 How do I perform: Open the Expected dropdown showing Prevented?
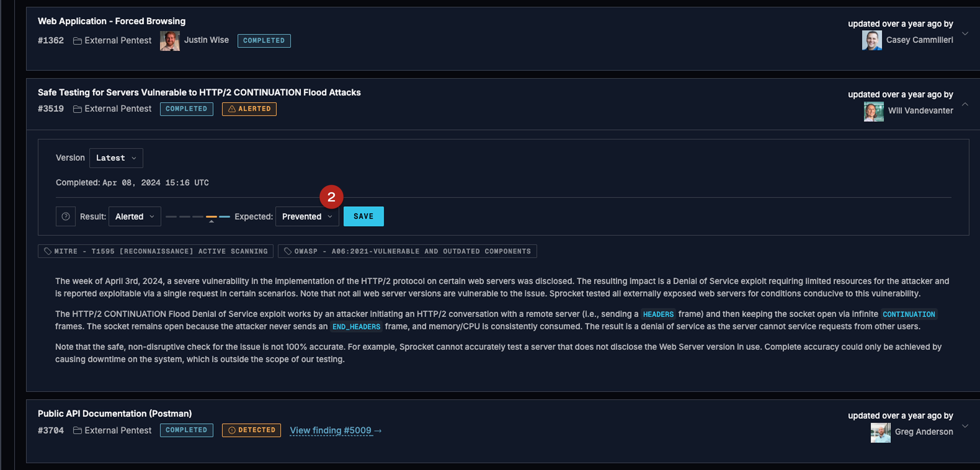(307, 216)
